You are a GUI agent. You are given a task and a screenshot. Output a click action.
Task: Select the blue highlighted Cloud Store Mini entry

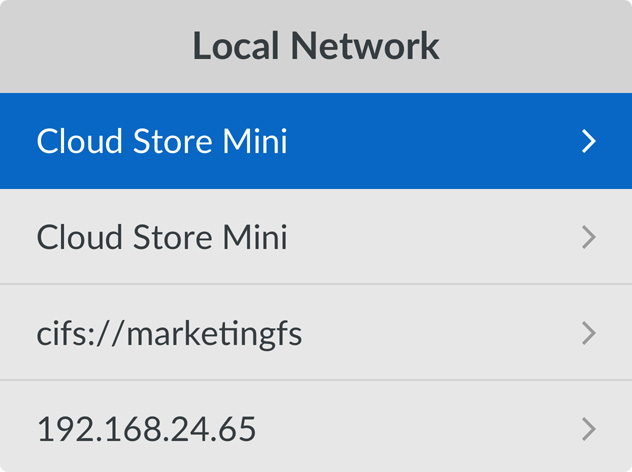tap(316, 141)
